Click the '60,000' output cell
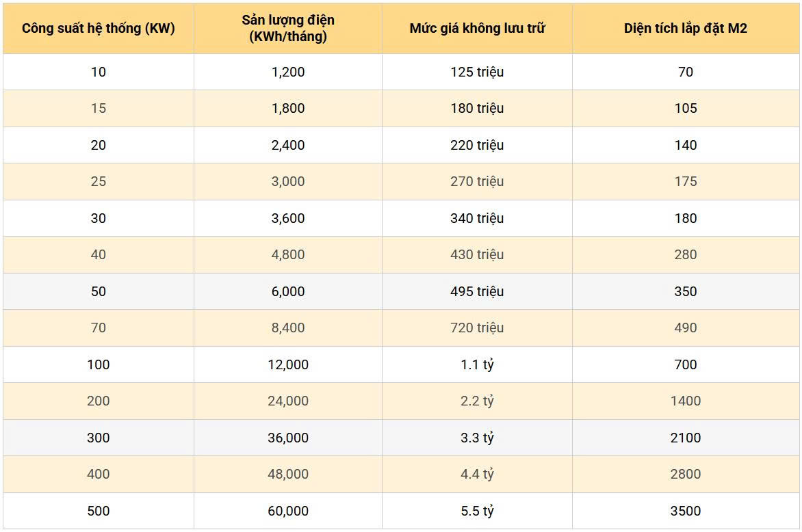The width and height of the screenshot is (802, 532). pyautogui.click(x=288, y=511)
